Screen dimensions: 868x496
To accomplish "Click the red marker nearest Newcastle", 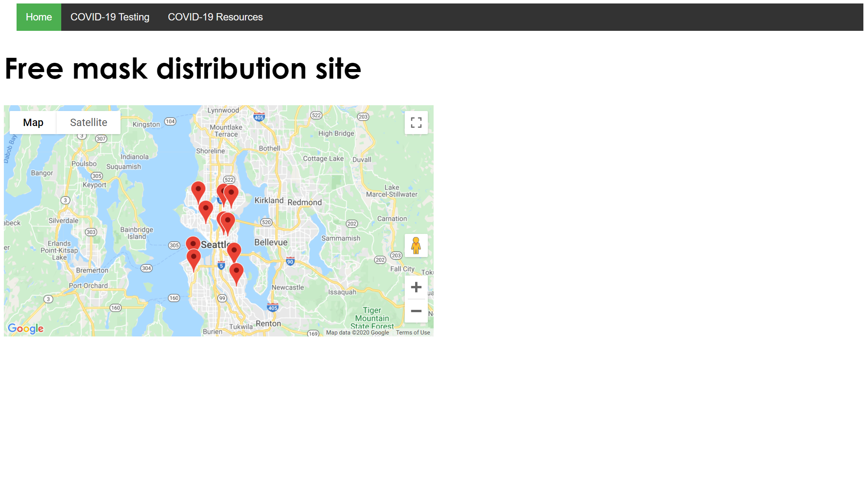I will click(236, 271).
